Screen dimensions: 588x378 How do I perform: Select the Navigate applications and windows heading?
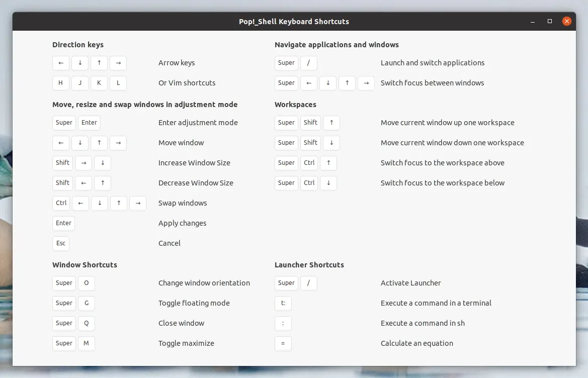[337, 45]
